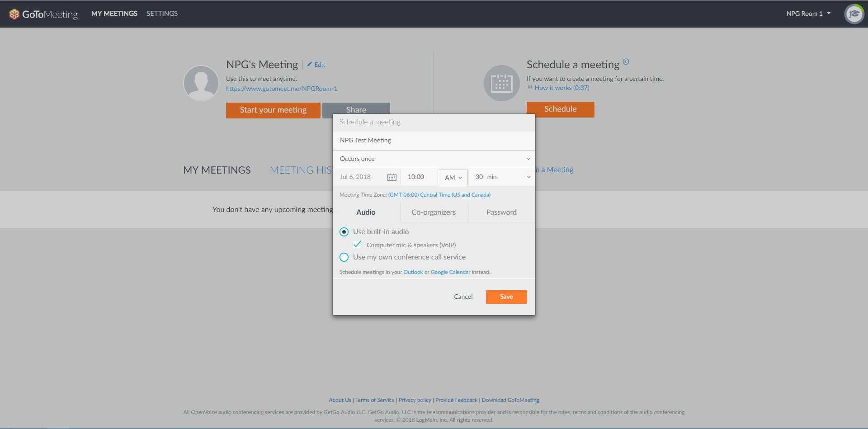Click the video icon beside How it works
The width and height of the screenshot is (868, 429).
(530, 88)
